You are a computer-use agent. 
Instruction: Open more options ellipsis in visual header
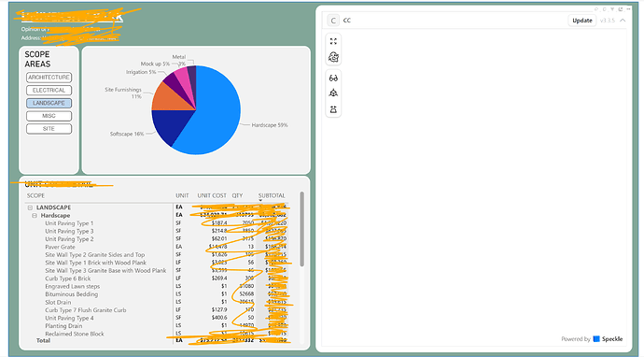point(628,9)
